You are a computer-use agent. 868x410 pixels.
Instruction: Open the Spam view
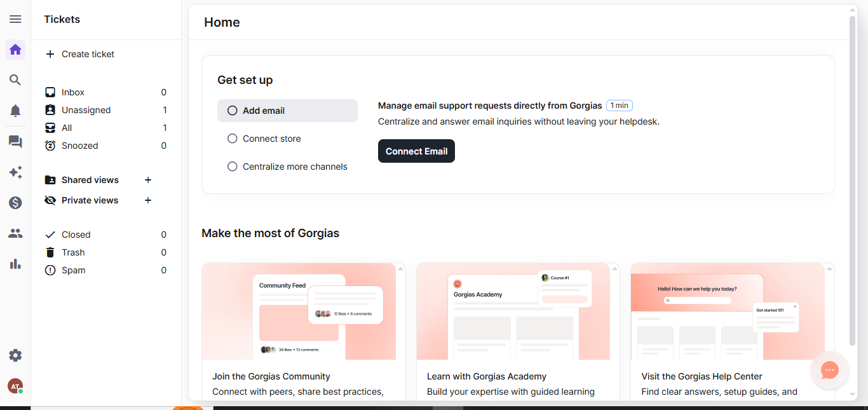click(106, 270)
